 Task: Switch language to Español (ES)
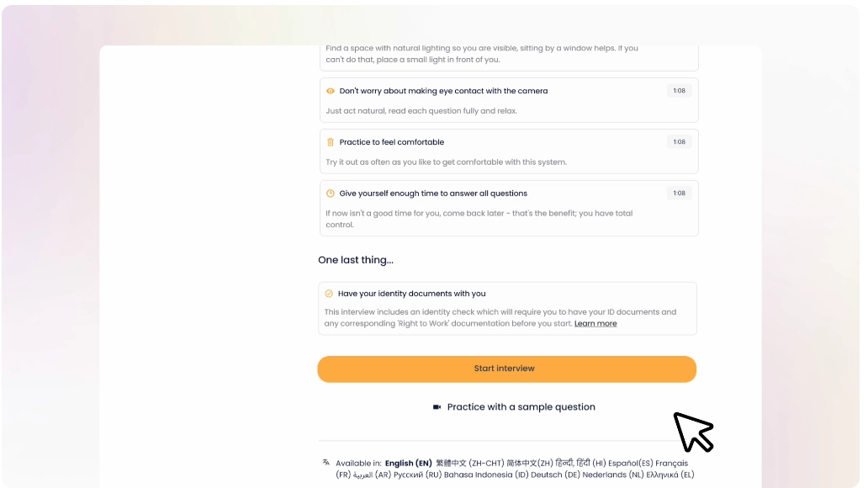tap(631, 463)
